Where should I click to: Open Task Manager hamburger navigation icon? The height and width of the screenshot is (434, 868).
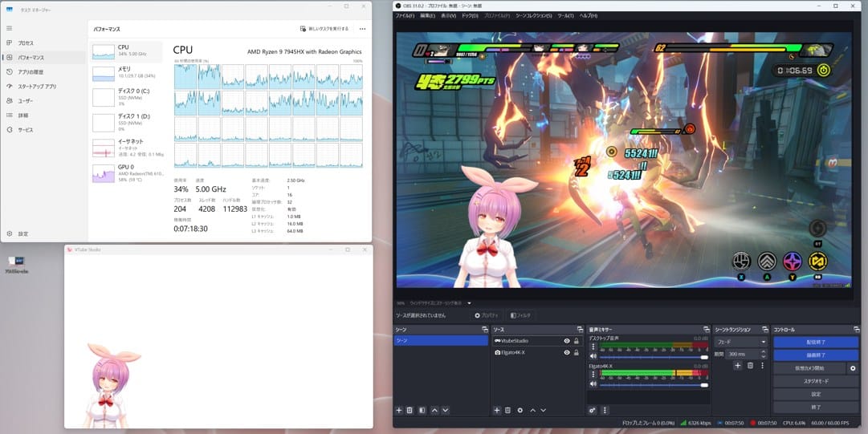point(9,28)
